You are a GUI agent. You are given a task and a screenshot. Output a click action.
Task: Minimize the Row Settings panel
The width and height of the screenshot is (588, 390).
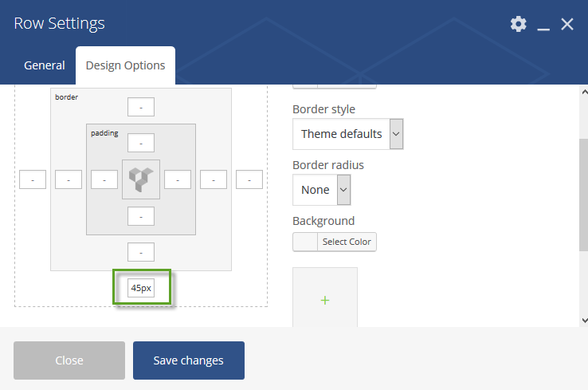coord(543,25)
